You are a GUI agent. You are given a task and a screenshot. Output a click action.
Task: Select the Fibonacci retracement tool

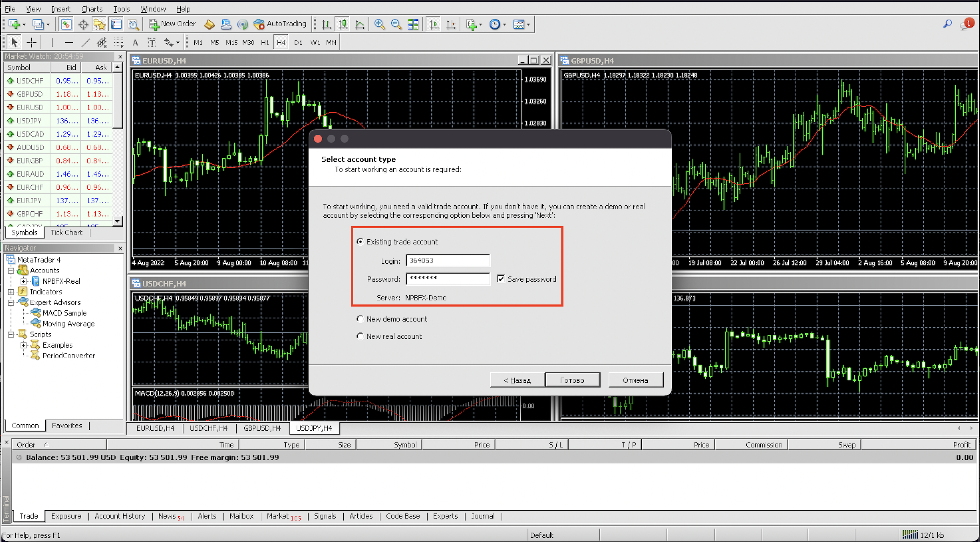119,42
